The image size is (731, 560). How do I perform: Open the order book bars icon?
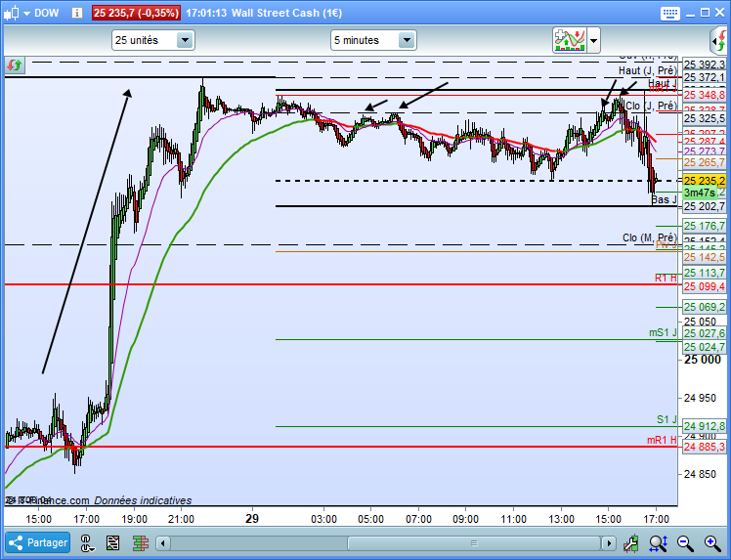click(x=141, y=543)
